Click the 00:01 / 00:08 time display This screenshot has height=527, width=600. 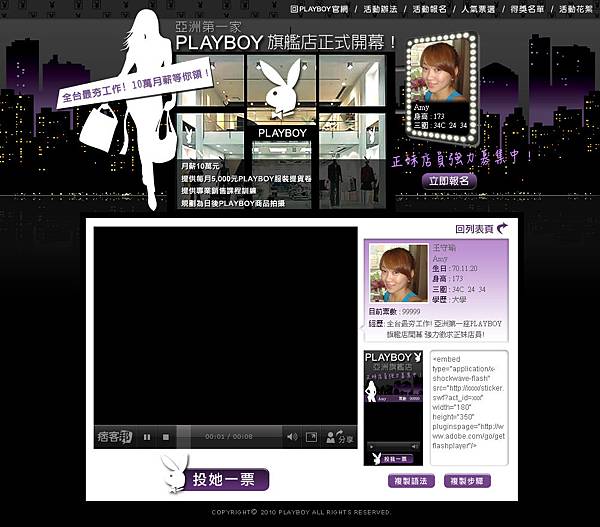229,437
